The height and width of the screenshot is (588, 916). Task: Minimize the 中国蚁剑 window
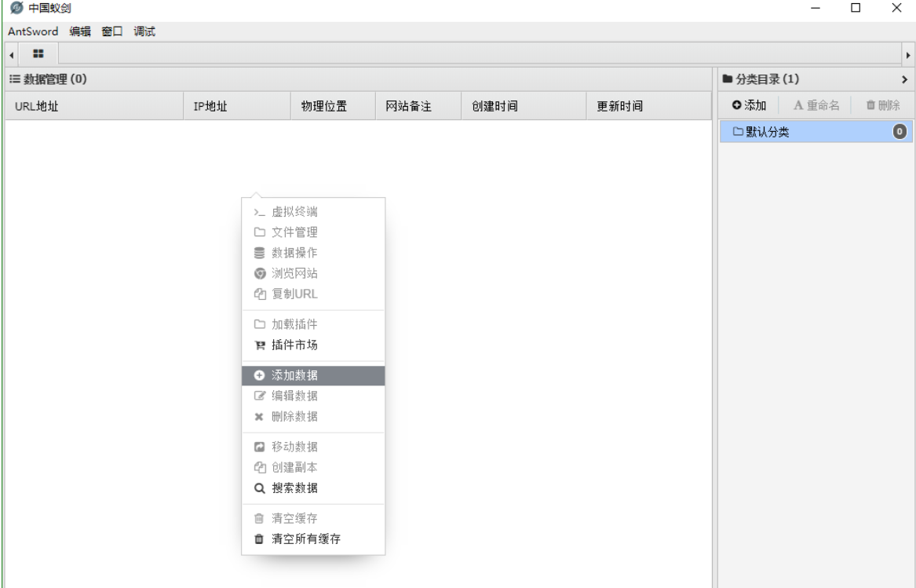coord(816,8)
